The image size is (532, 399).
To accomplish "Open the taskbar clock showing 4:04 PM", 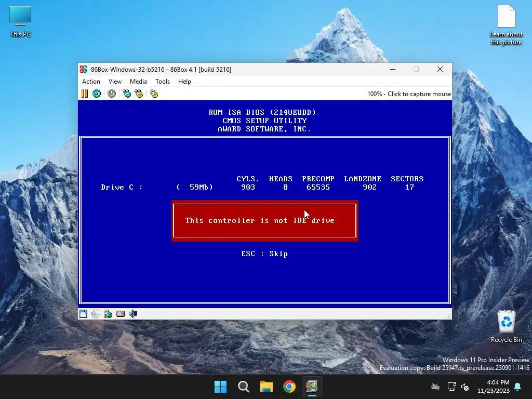I will pos(494,387).
